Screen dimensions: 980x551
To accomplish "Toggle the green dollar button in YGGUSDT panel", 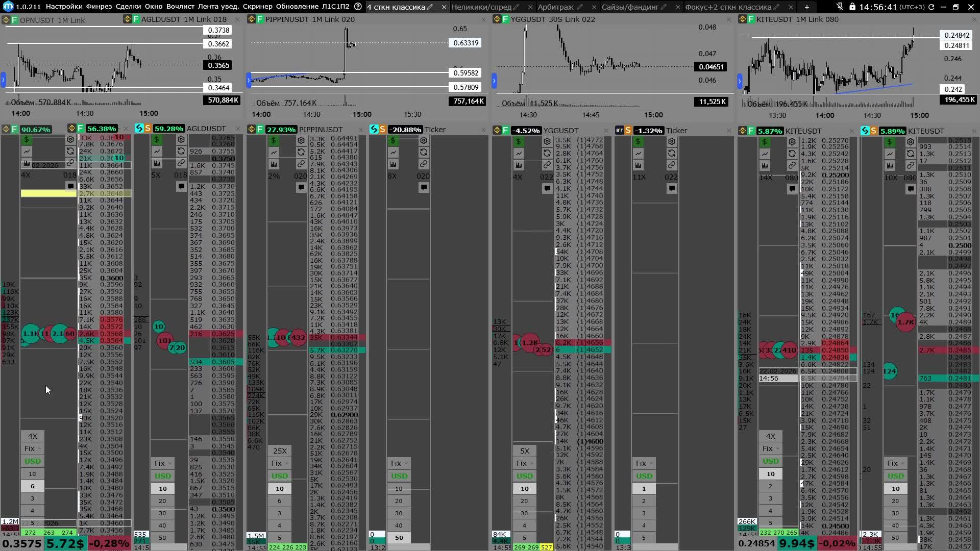I will (519, 141).
